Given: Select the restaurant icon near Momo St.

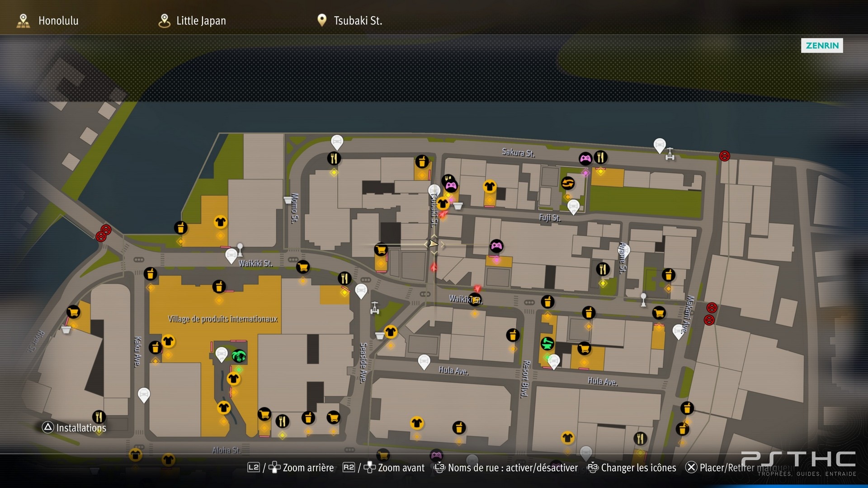Looking at the screenshot, I should pyautogui.click(x=334, y=159).
